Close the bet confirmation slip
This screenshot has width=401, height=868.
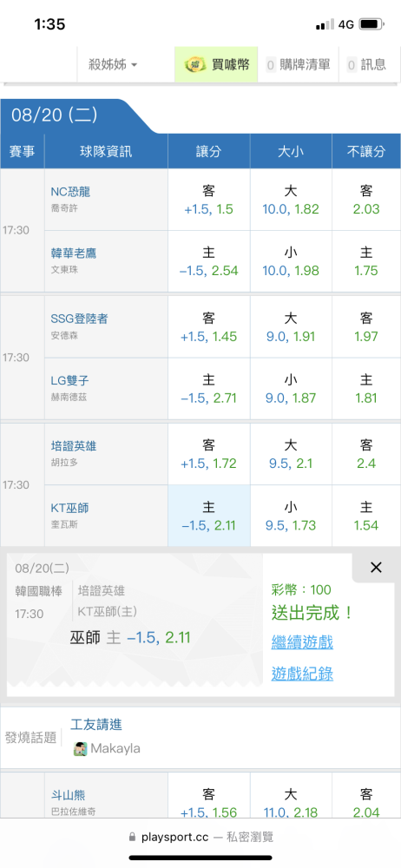[376, 568]
